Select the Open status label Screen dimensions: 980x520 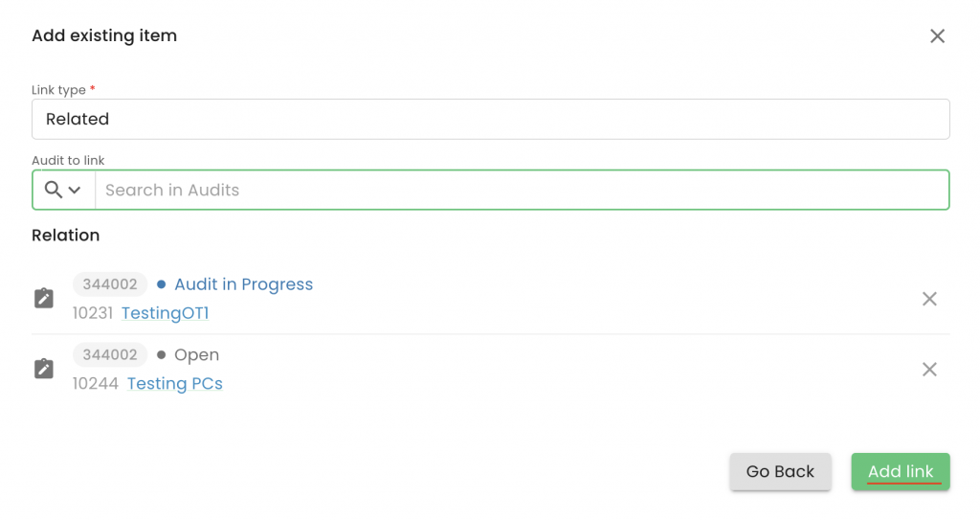pos(196,354)
